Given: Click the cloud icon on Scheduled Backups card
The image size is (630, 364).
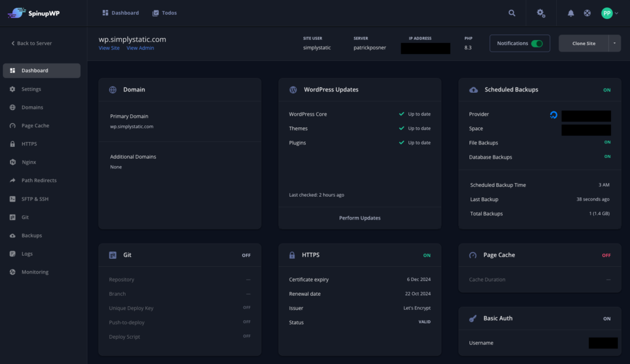Looking at the screenshot, I should (473, 90).
